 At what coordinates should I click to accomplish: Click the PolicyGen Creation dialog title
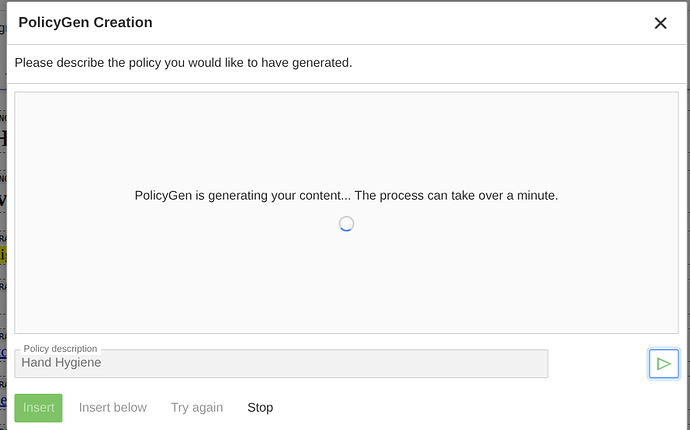[x=86, y=22]
